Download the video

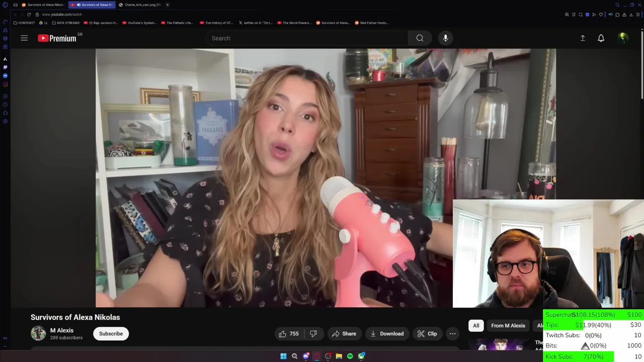point(387,334)
